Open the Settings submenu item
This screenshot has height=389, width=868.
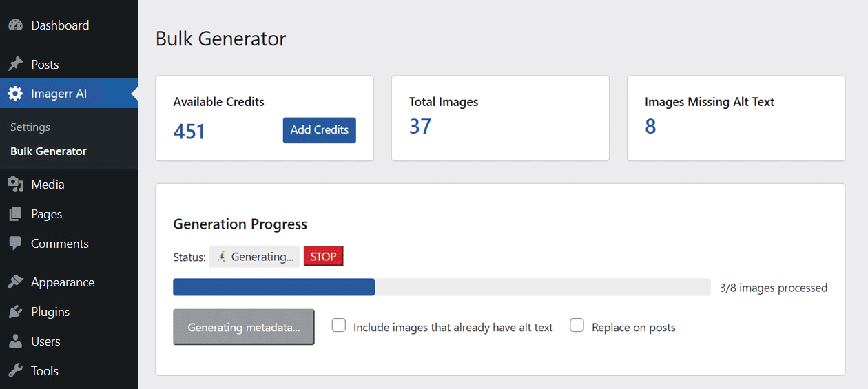tap(30, 127)
